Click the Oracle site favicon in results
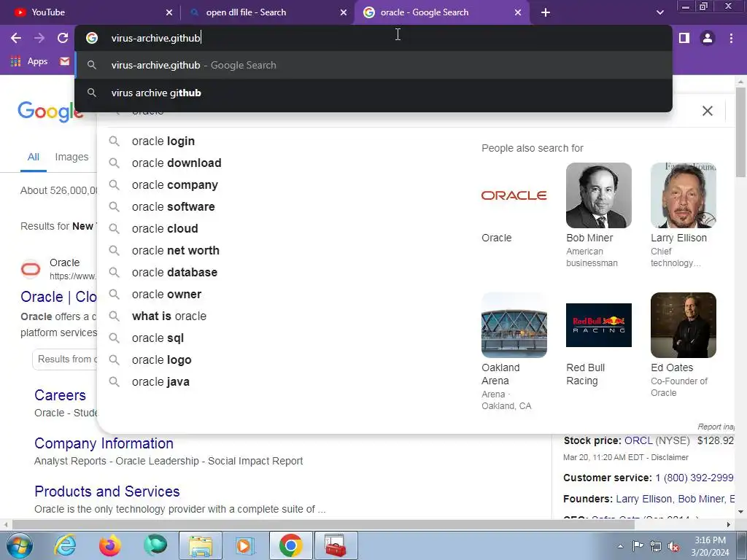The width and height of the screenshot is (747, 560). coord(31,269)
